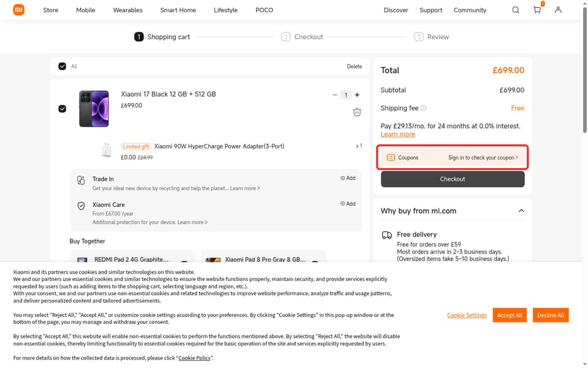588x368 pixels.
Task: Click Xiaomi 90W HyperCharge Power Adapter title
Action: tap(219, 146)
